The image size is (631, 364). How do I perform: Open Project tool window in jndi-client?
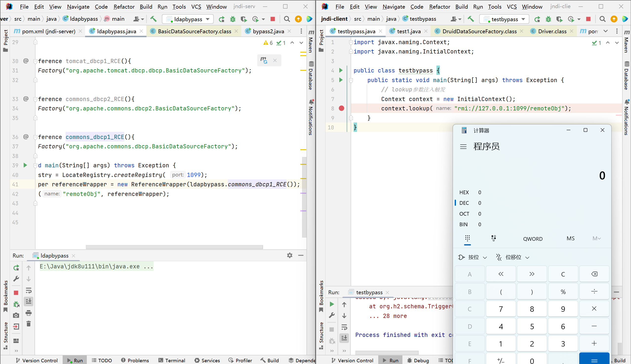[321, 41]
